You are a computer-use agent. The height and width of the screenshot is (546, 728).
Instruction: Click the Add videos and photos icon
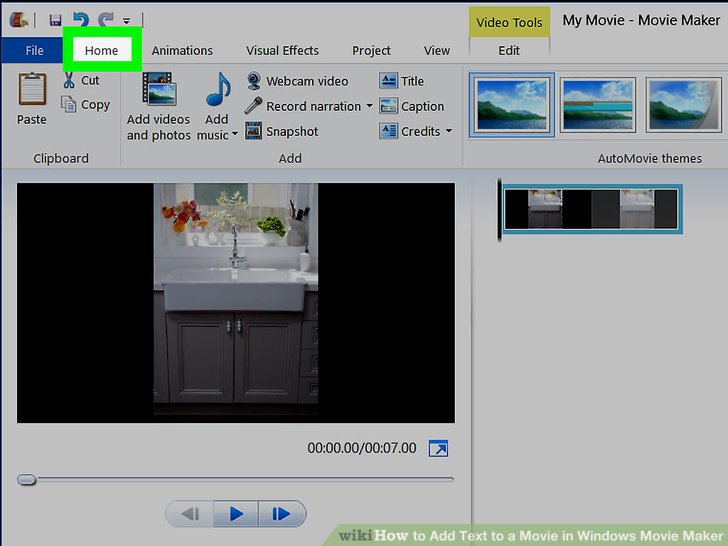159,89
